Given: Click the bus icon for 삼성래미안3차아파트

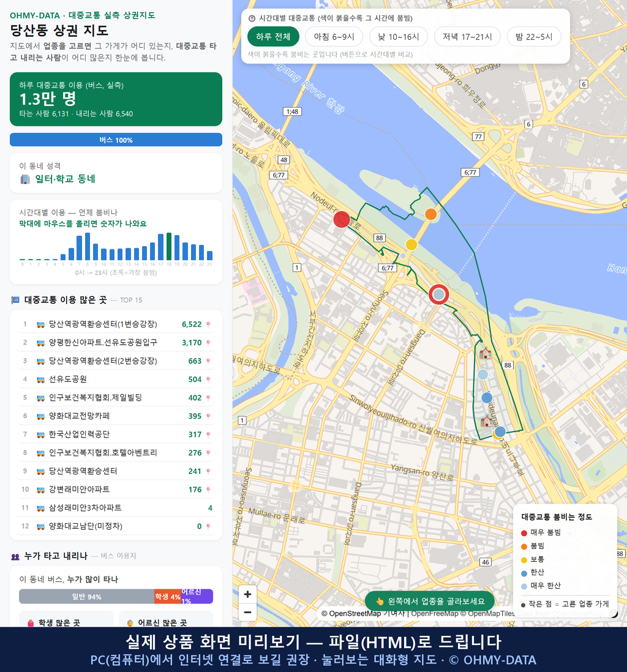Looking at the screenshot, I should point(41,509).
